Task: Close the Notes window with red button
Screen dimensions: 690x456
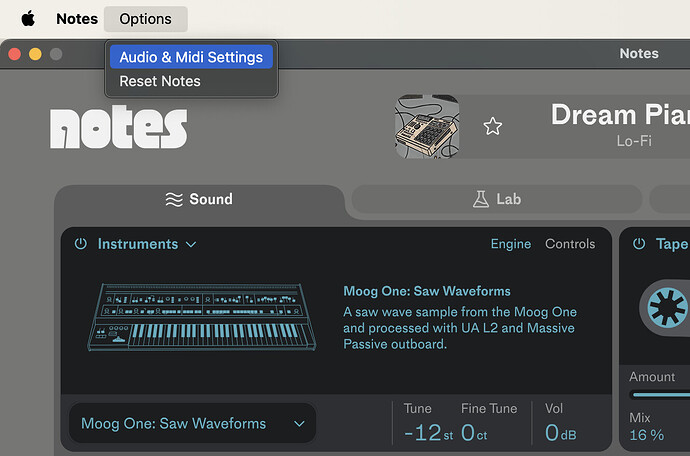Action: (15, 54)
